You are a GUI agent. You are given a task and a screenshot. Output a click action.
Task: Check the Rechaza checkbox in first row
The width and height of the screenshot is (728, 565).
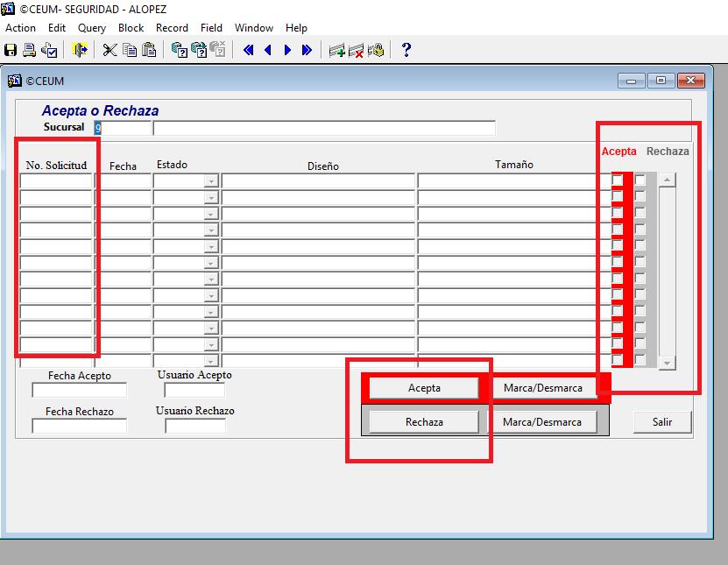point(640,180)
